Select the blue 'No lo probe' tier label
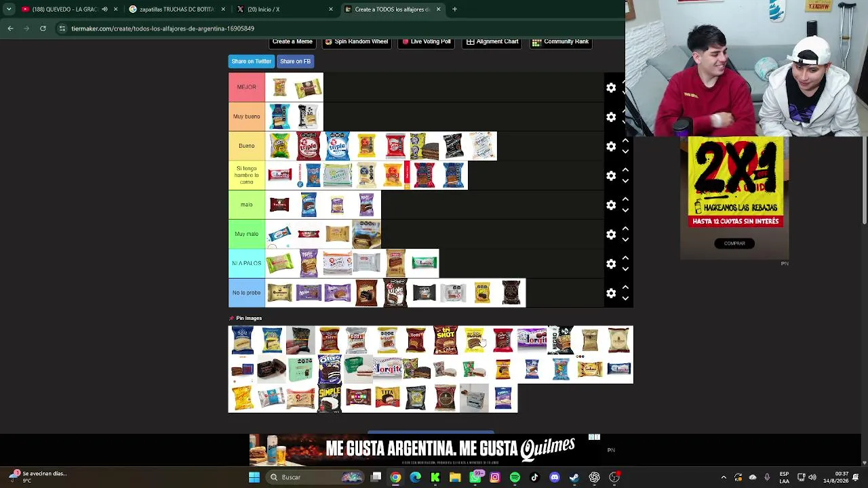This screenshot has height=488, width=868. pos(247,293)
